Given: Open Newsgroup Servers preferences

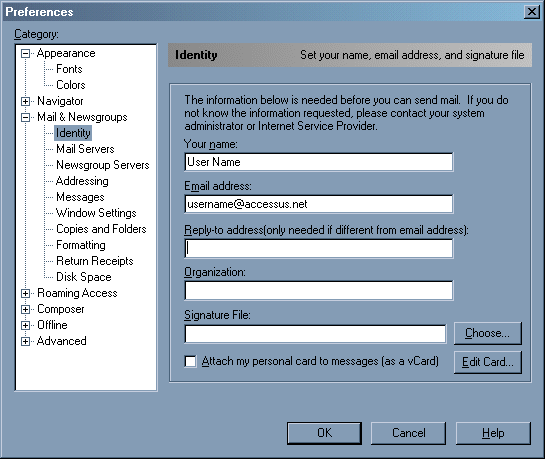Looking at the screenshot, I should tap(103, 165).
